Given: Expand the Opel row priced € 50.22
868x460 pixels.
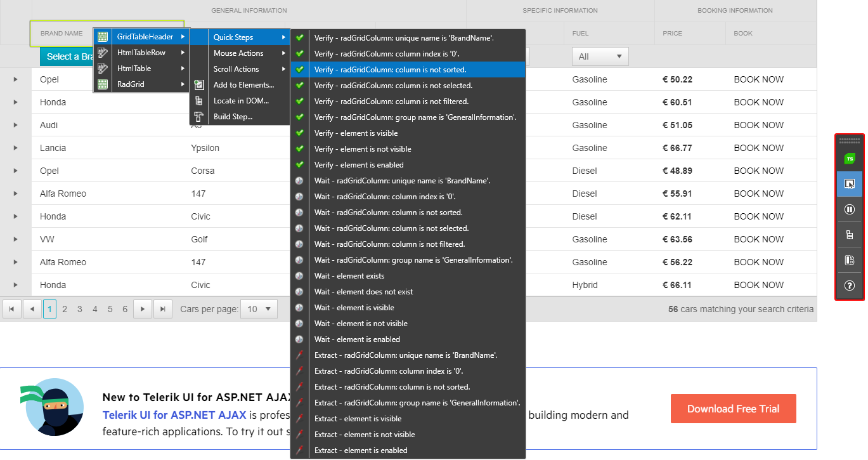Looking at the screenshot, I should (x=16, y=79).
